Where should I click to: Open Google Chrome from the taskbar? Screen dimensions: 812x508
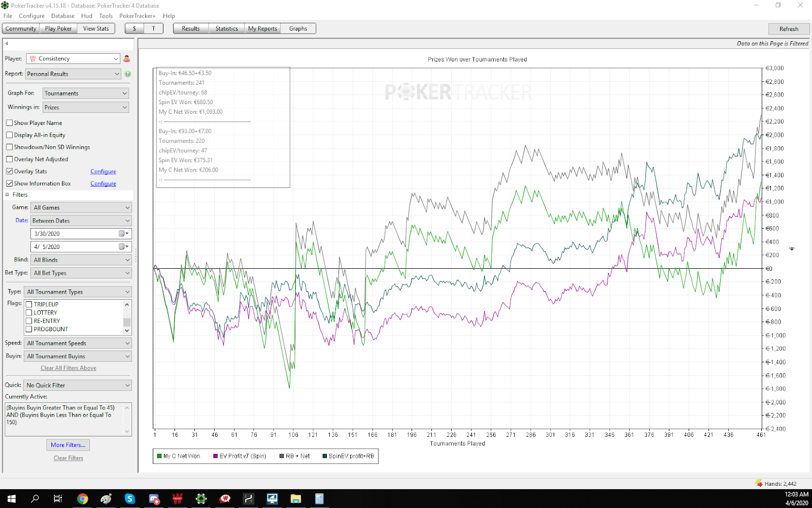point(83,499)
